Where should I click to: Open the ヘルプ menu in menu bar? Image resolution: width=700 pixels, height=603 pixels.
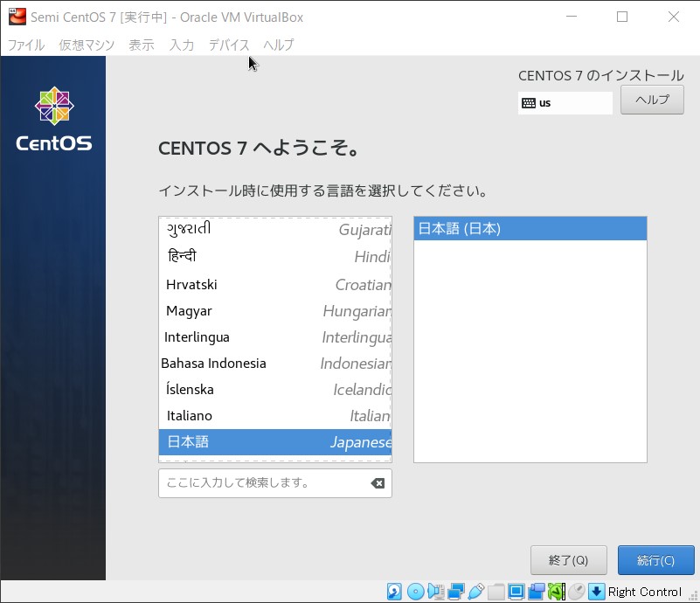[x=279, y=45]
